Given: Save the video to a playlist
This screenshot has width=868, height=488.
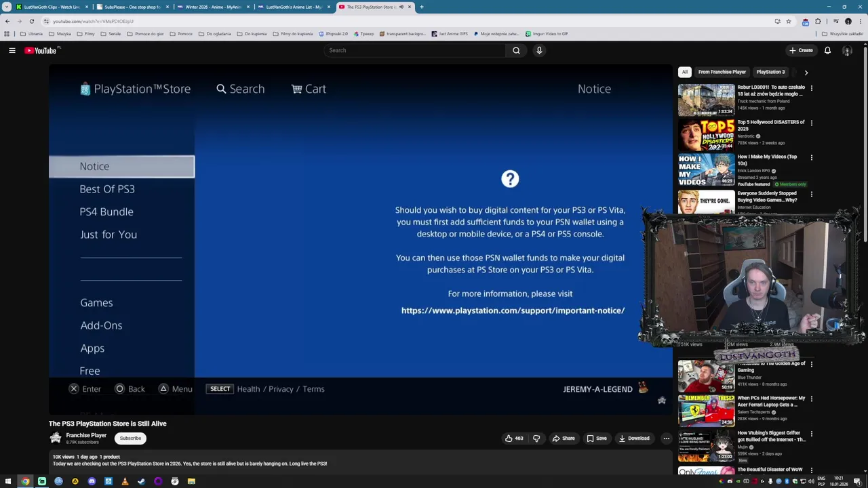Looking at the screenshot, I should pos(597,439).
